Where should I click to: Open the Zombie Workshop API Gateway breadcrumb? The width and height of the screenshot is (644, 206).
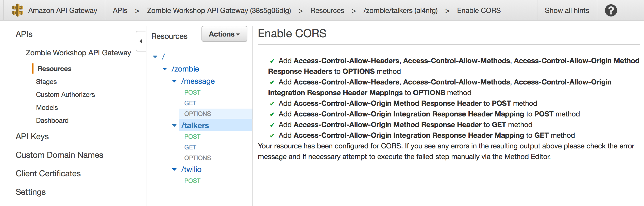[219, 10]
